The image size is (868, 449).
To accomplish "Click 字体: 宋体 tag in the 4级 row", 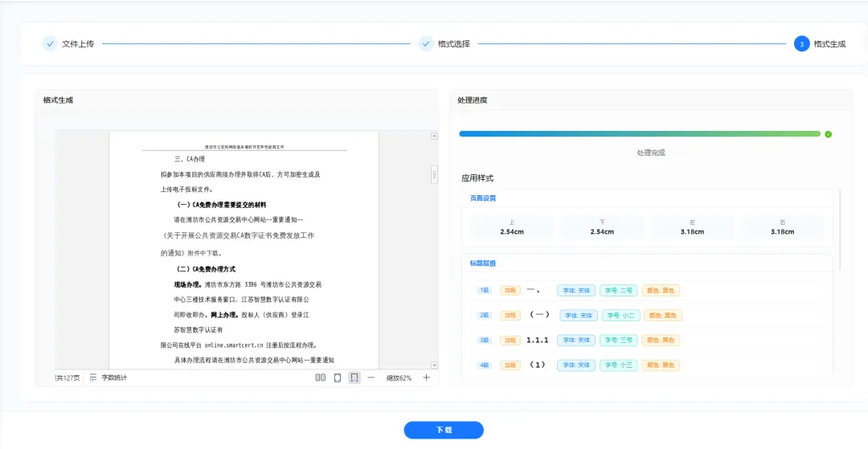I will pyautogui.click(x=576, y=365).
